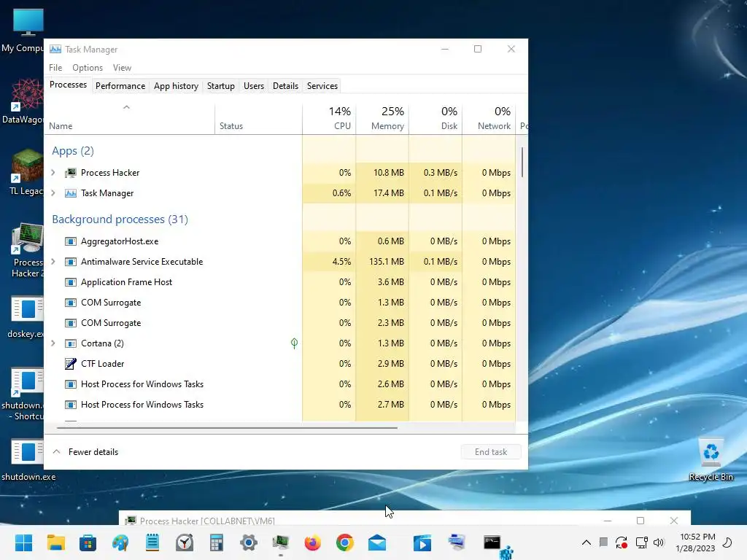Sort by the Status column header
Image resolution: width=747 pixels, height=560 pixels.
[x=259, y=118]
